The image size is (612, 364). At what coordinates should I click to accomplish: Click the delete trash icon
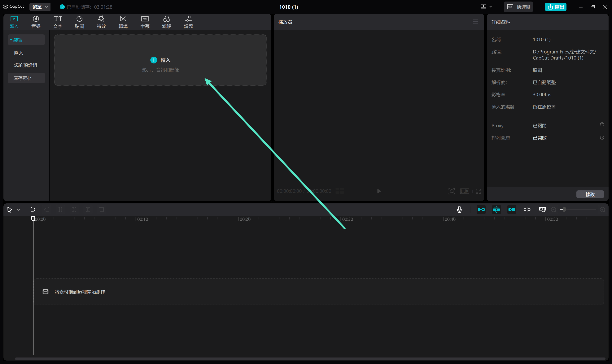102,210
